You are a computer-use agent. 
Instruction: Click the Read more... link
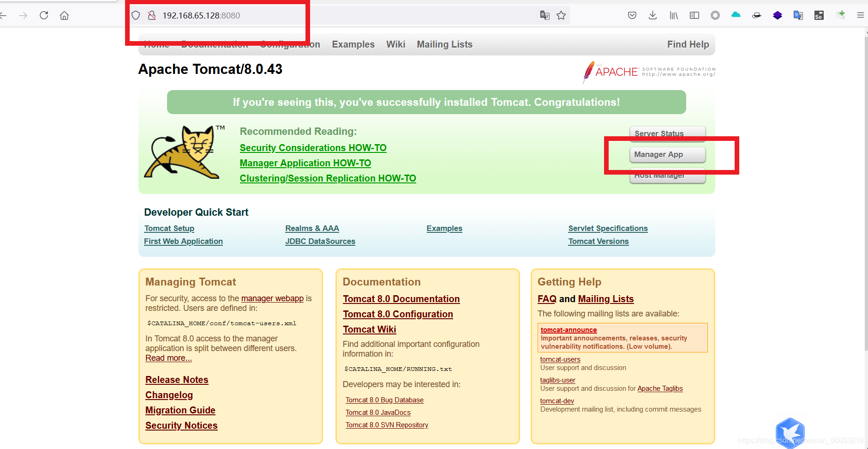(168, 358)
